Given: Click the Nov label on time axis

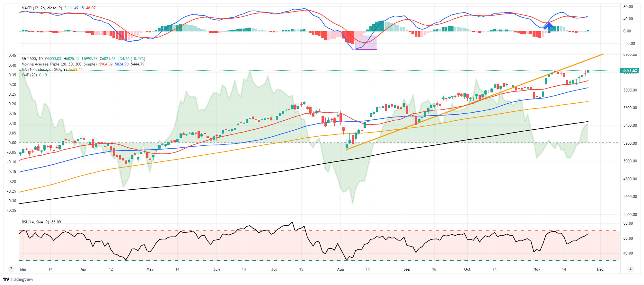Looking at the screenshot, I should coord(537,269).
